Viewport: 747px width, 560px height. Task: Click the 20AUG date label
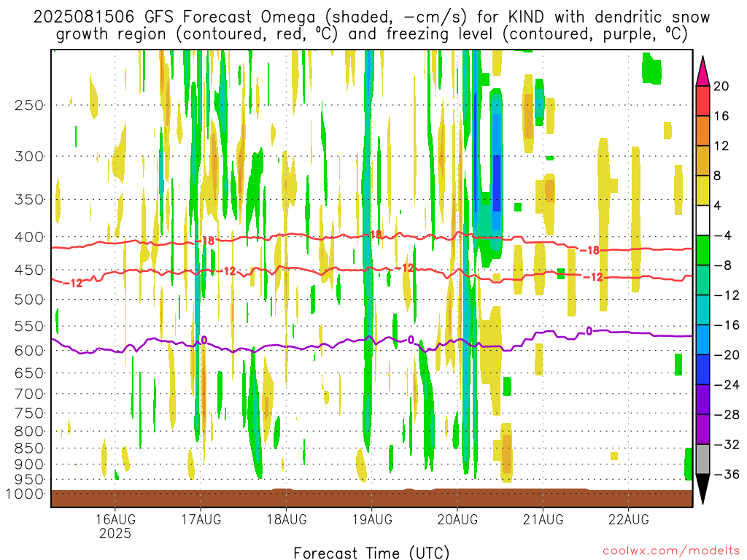[457, 519]
